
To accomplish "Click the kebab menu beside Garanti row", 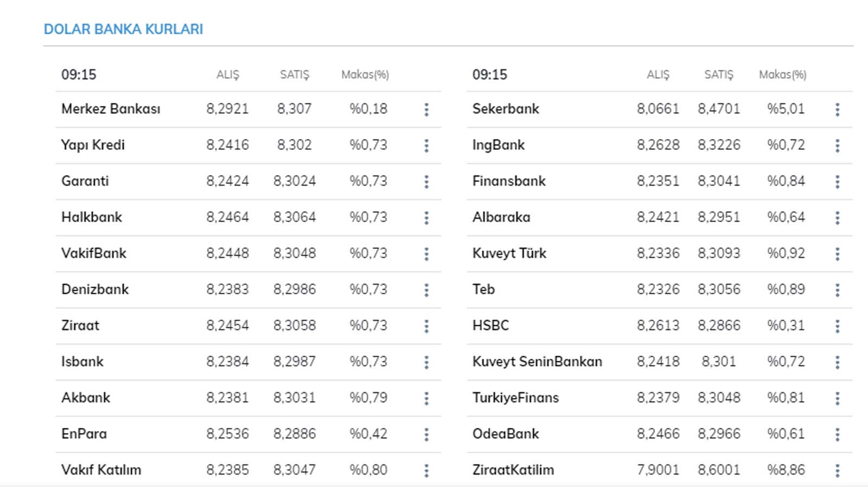I will click(426, 182).
